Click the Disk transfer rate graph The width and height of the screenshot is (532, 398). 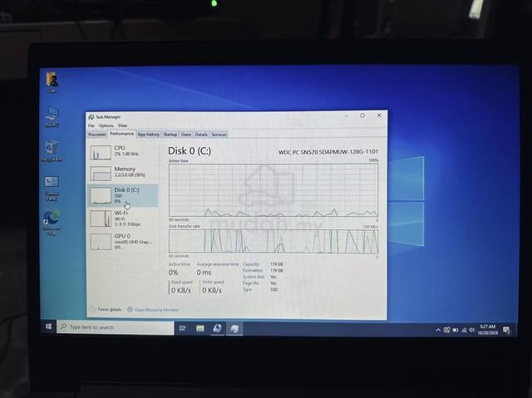(x=273, y=242)
